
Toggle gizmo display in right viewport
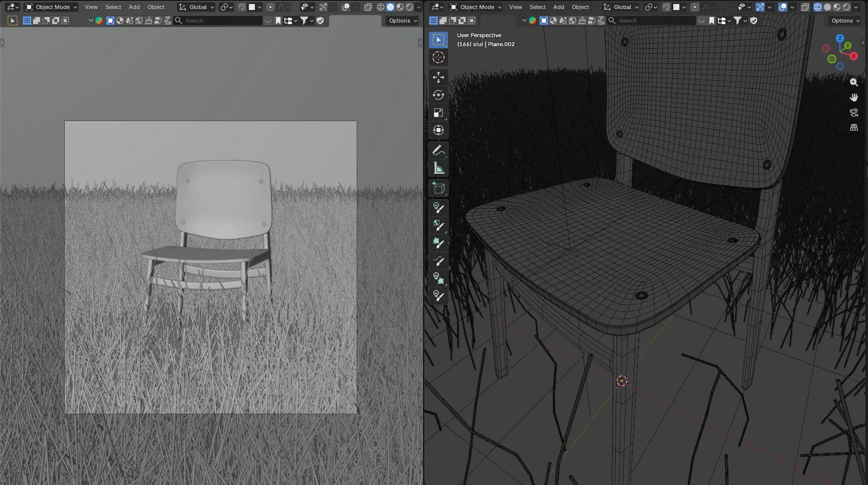coord(760,7)
